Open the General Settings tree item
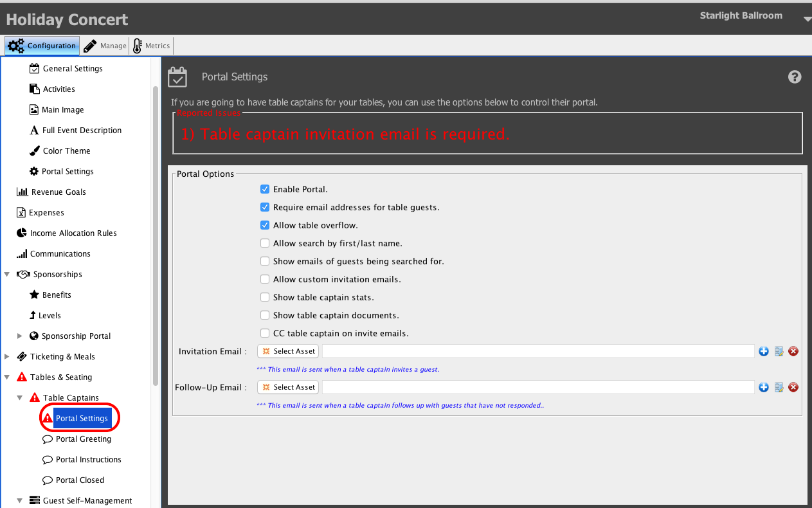Viewport: 812px width, 508px height. click(x=73, y=68)
